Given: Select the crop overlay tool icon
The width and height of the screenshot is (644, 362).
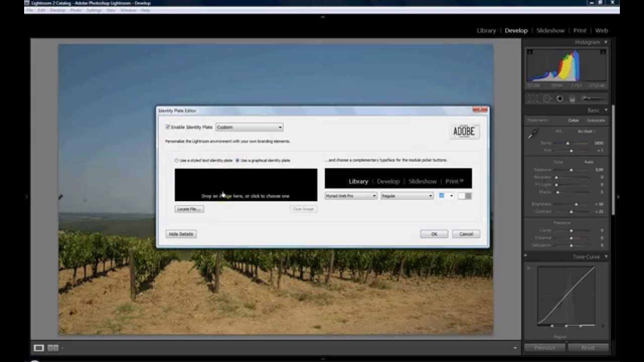Looking at the screenshot, I should click(x=533, y=99).
